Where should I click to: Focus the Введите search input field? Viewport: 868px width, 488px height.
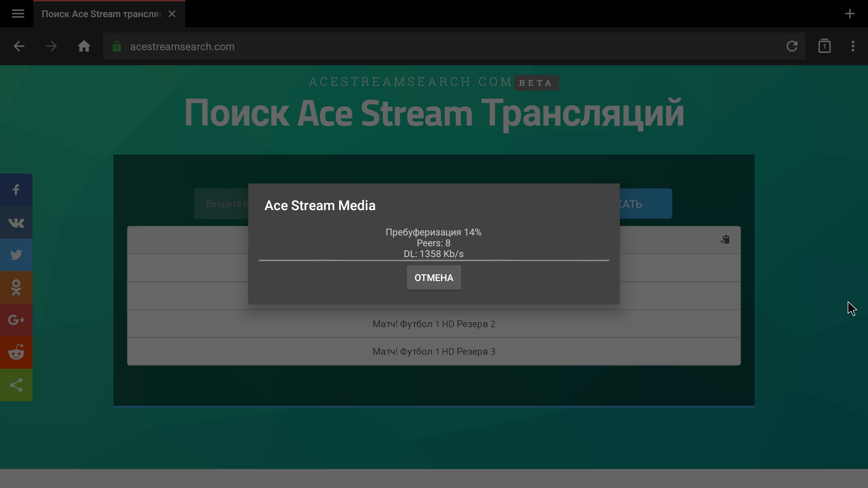click(x=222, y=204)
